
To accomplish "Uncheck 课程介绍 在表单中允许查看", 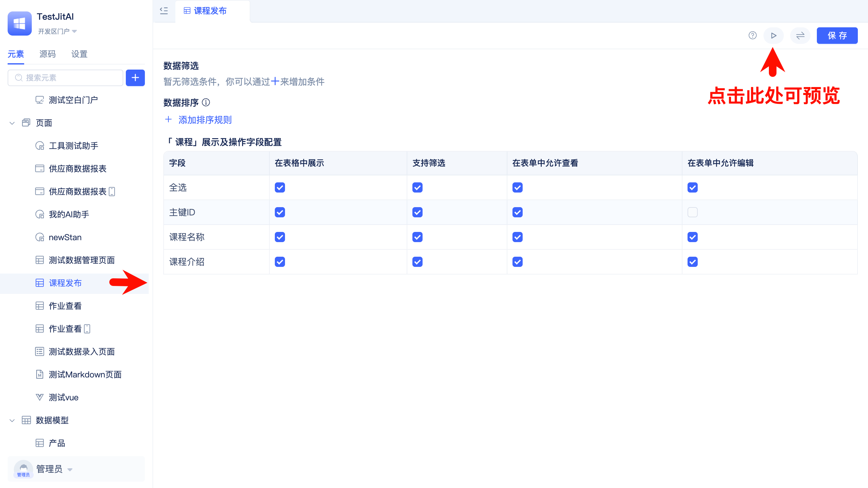I will (x=517, y=262).
